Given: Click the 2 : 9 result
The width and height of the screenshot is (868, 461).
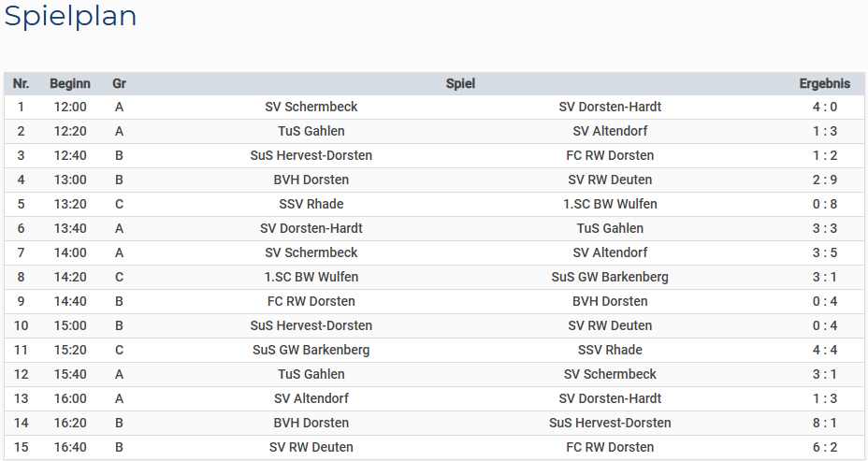Looking at the screenshot, I should [x=825, y=180].
